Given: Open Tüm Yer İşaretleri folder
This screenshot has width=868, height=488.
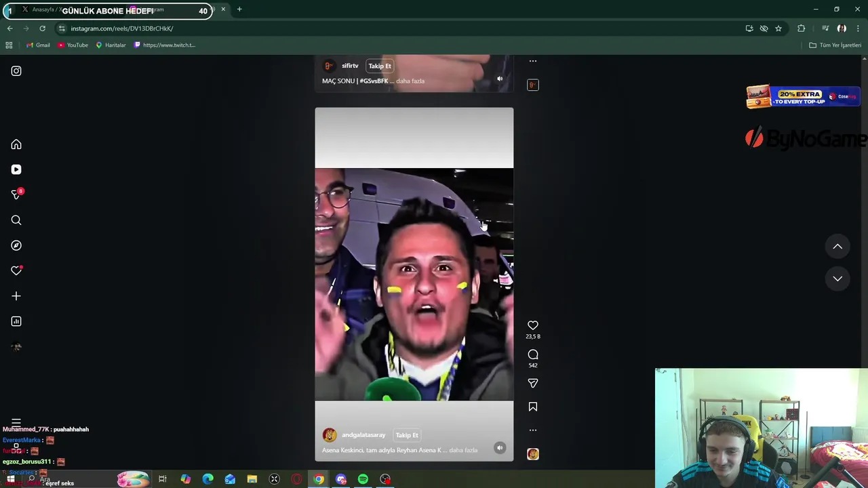Looking at the screenshot, I should [835, 45].
